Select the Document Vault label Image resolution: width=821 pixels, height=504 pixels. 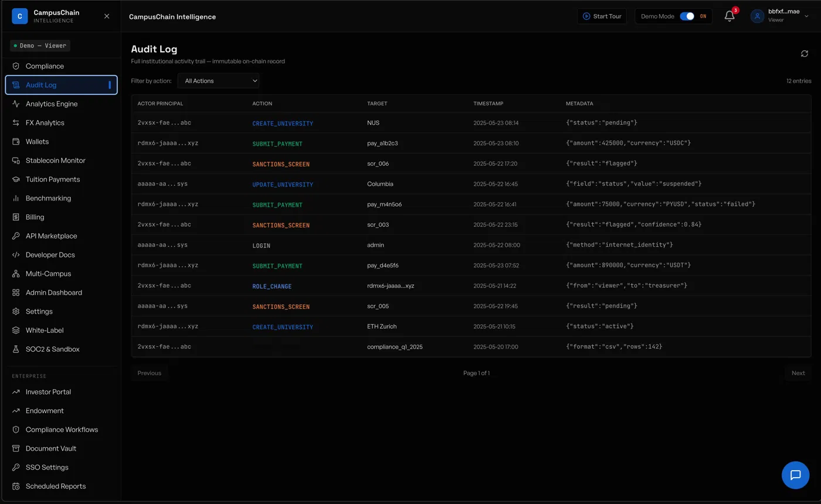tap(51, 448)
